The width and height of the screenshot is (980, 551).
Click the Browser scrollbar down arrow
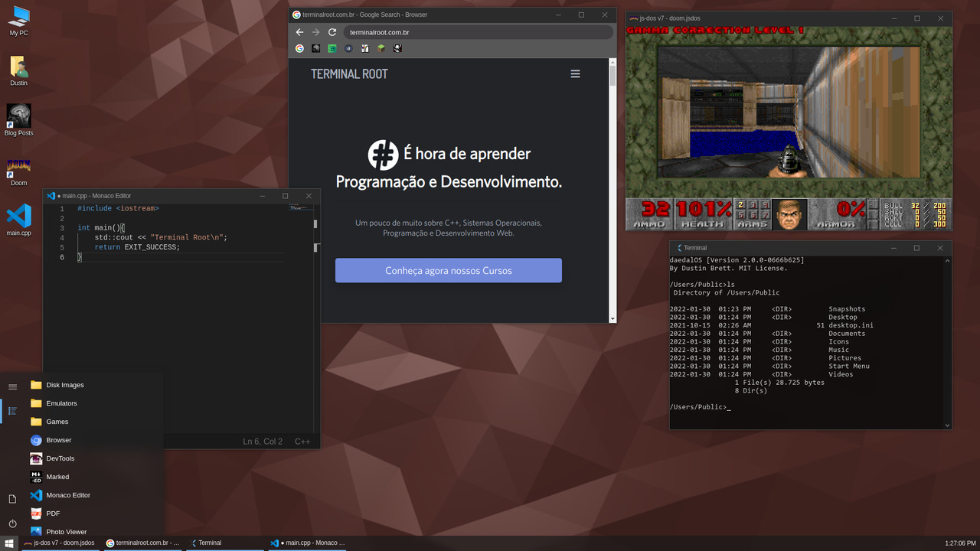[612, 318]
